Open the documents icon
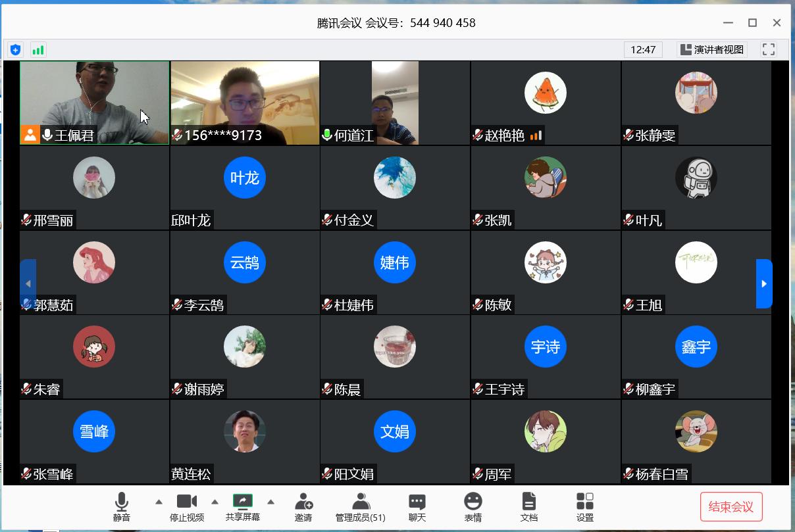 [529, 502]
